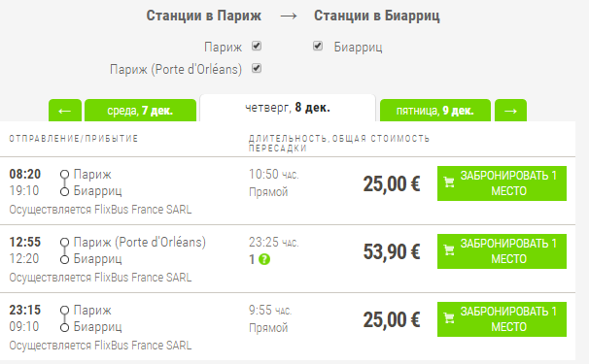This screenshot has height=364, width=589.
Task: Click cart icon for 23:15 departure
Action: [449, 318]
